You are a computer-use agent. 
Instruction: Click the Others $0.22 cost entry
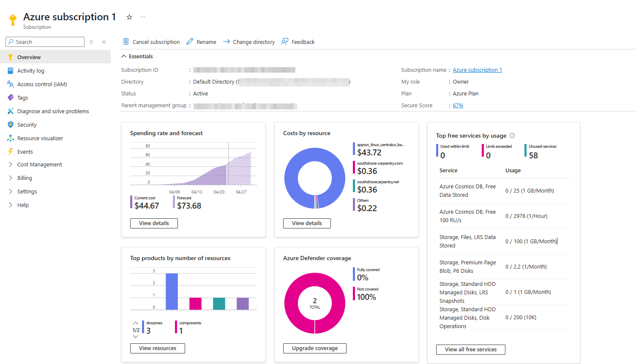[366, 205]
